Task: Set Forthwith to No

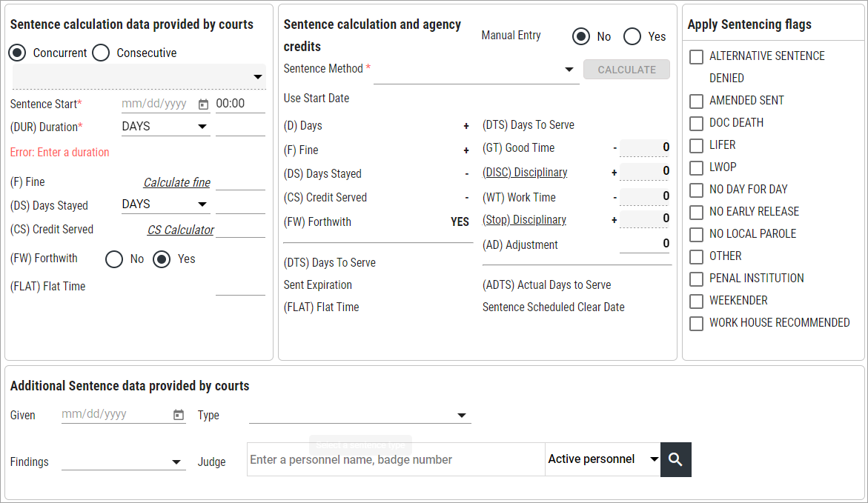Action: click(114, 259)
